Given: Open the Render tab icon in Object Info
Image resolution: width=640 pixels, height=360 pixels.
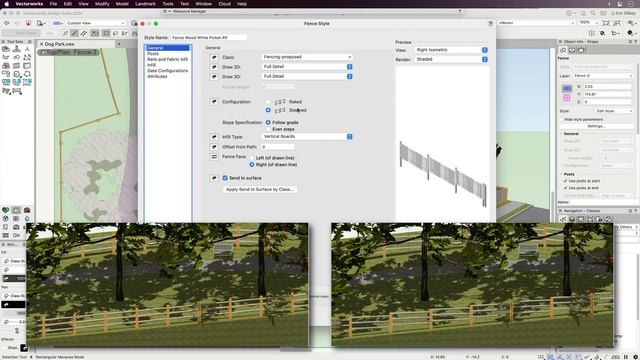Looking at the screenshot, I should [x=581, y=50].
